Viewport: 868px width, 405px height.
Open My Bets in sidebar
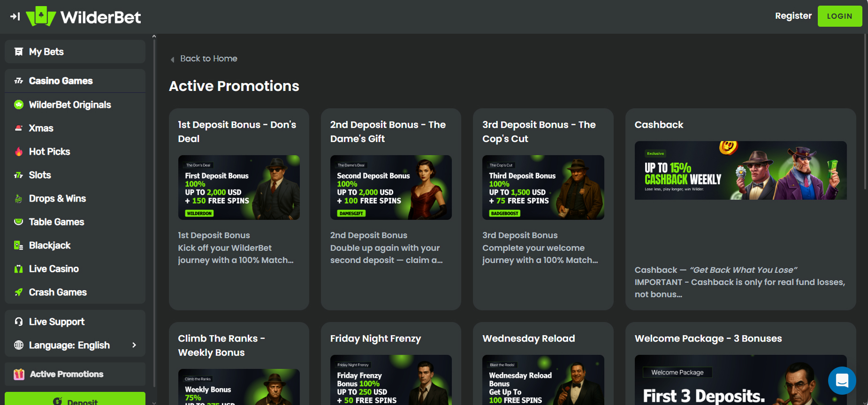46,52
